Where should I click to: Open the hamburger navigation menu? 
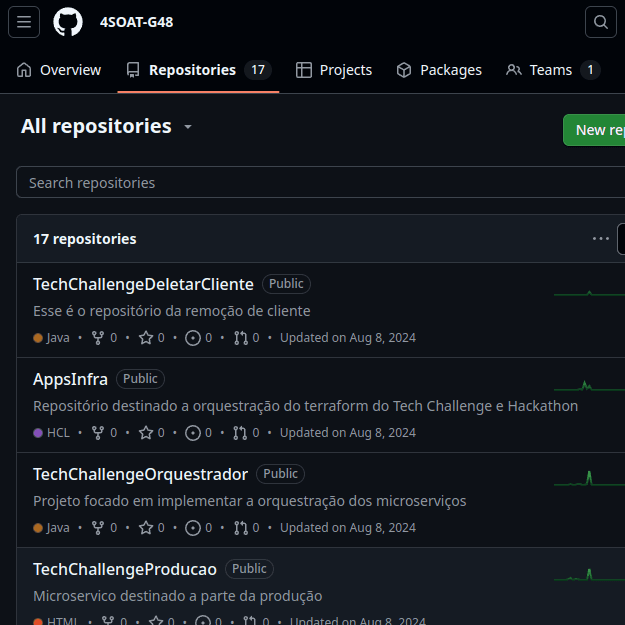(24, 22)
